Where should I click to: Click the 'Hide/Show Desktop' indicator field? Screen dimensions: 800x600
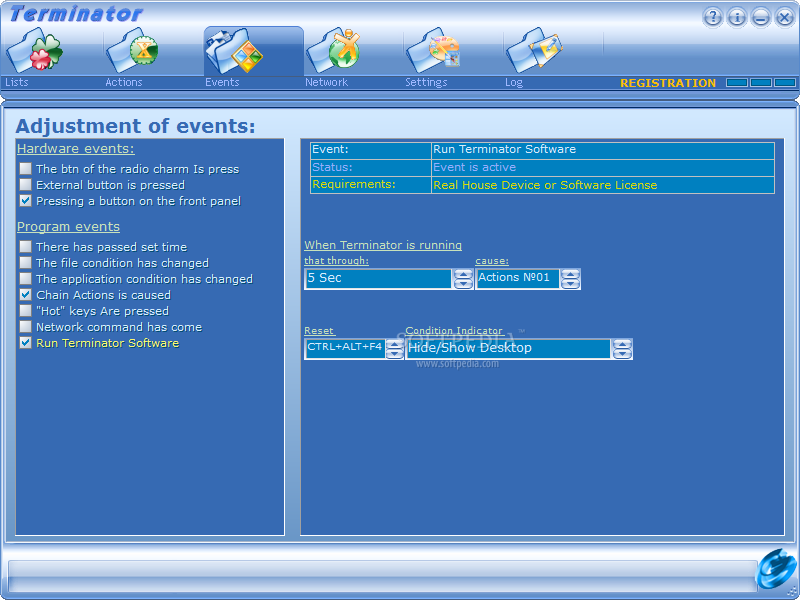pos(508,349)
